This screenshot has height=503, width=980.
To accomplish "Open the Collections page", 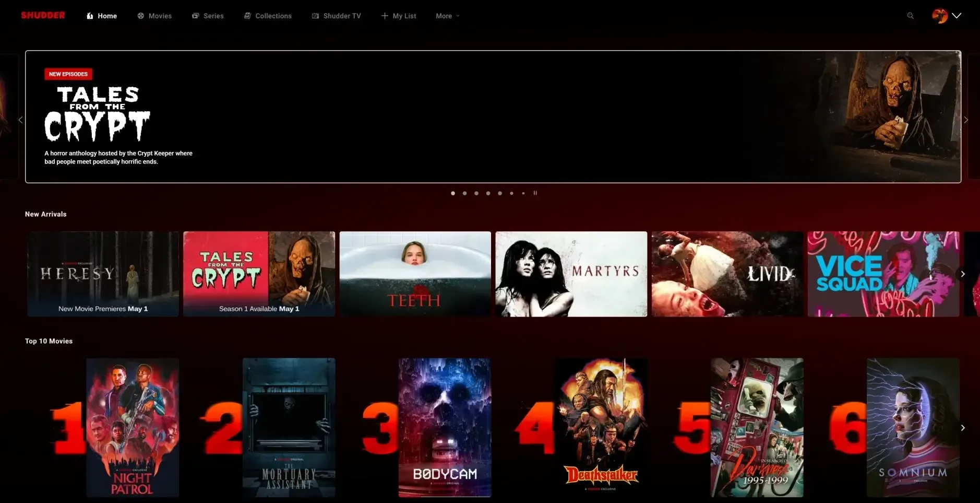I will tap(268, 16).
